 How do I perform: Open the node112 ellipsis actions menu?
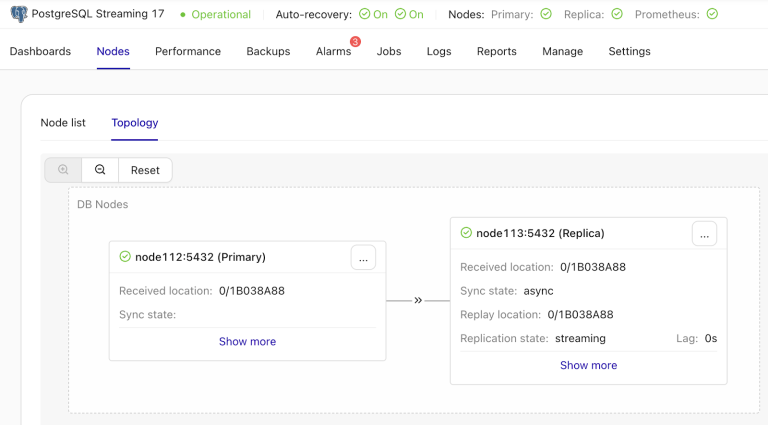click(x=363, y=258)
